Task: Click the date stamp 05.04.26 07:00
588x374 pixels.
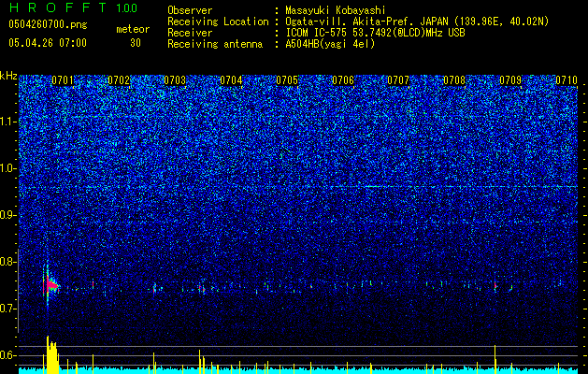Action: pos(48,43)
